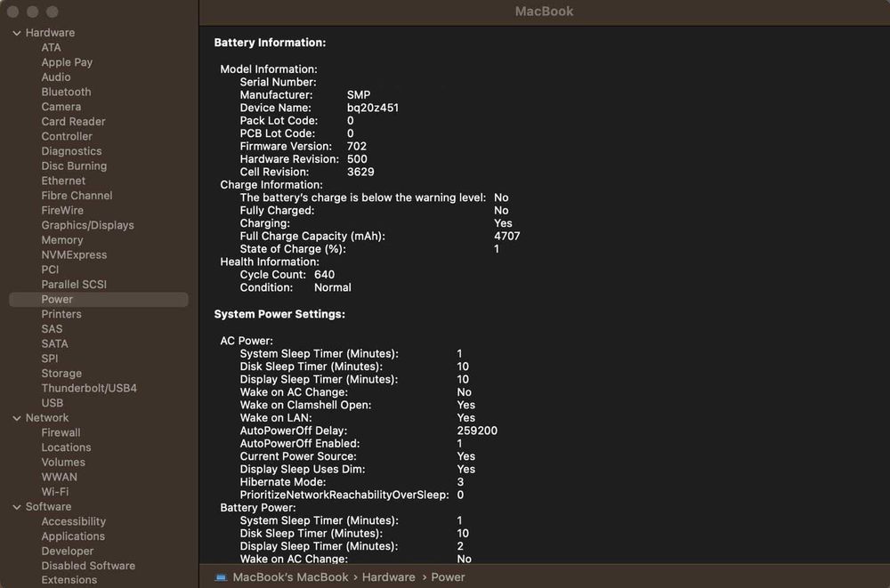
Task: Open the Memory entry
Action: 62,240
